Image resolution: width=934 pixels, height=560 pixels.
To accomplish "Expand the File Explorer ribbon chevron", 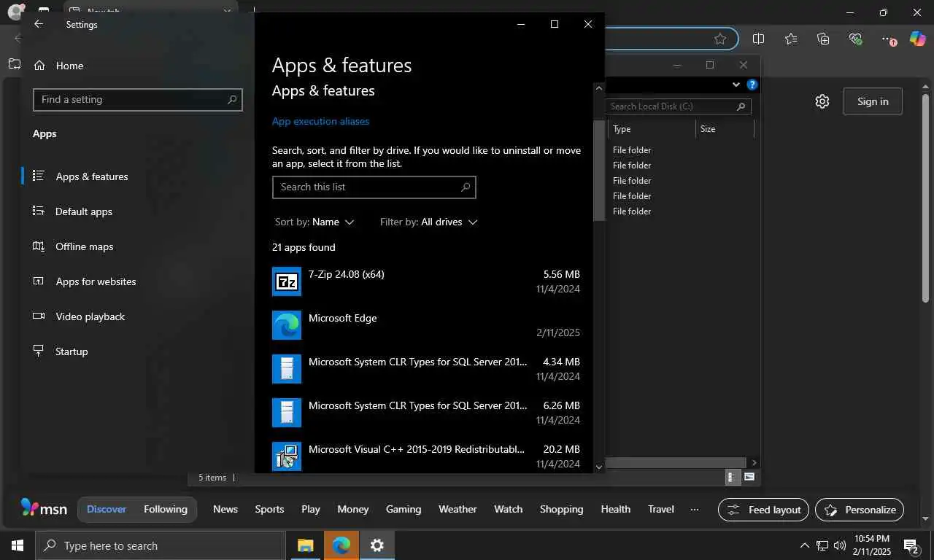I will (x=736, y=85).
